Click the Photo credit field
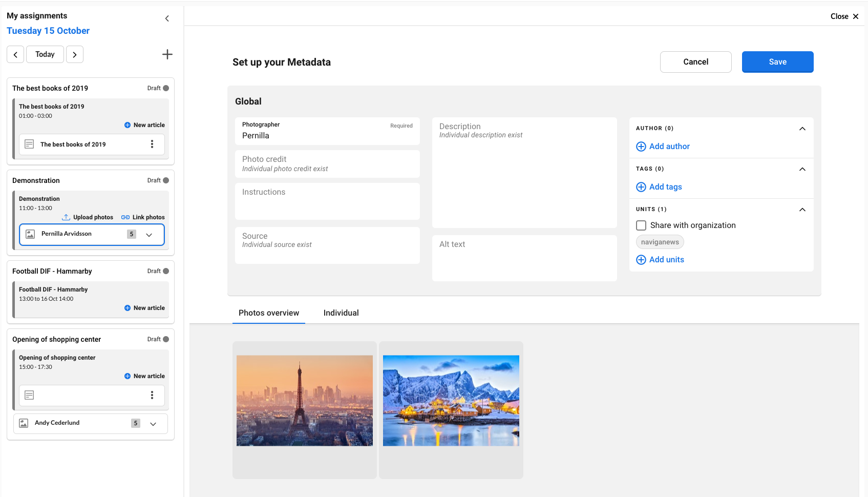 [x=327, y=164]
